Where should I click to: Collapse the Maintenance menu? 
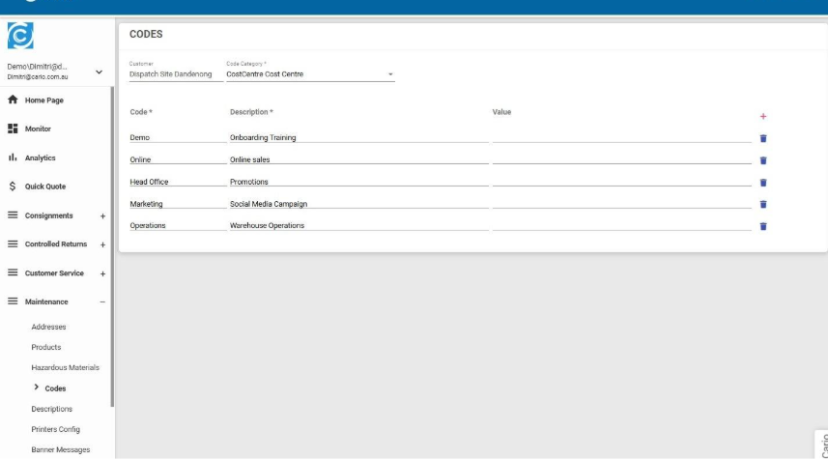[102, 302]
